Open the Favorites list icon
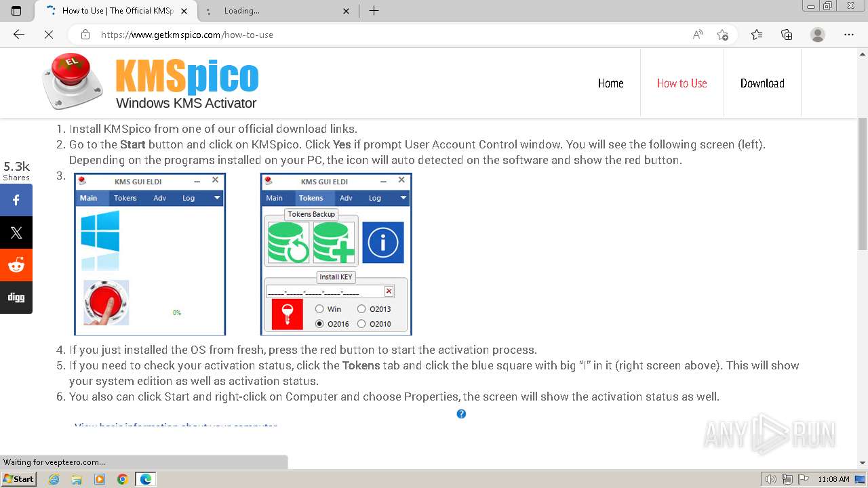This screenshot has width=868, height=488. [x=757, y=35]
